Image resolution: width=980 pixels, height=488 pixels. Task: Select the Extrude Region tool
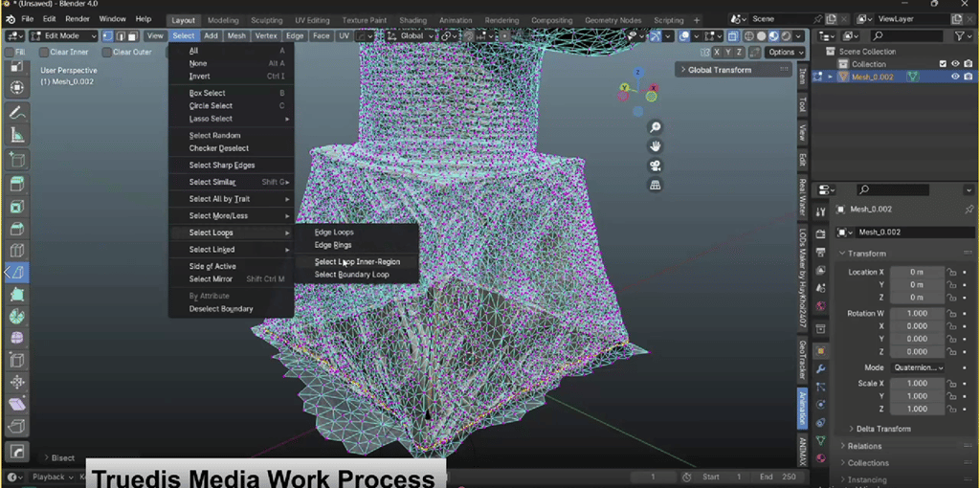point(17,183)
